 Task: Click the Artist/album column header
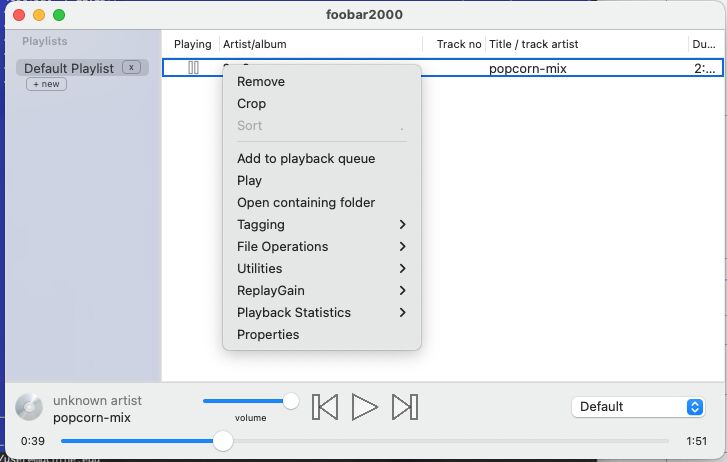click(255, 44)
